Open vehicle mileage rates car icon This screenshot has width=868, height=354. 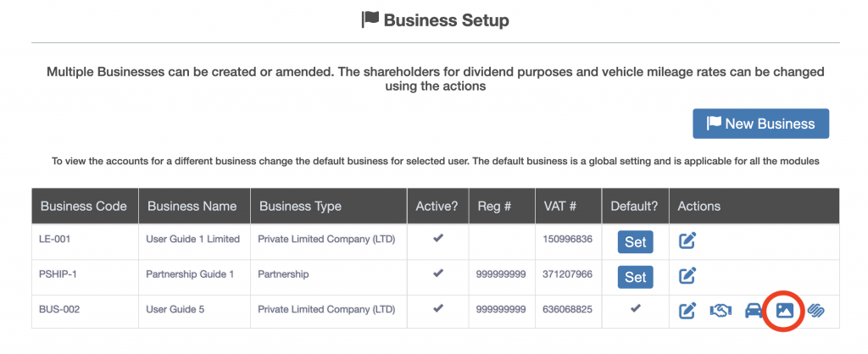coord(752,311)
